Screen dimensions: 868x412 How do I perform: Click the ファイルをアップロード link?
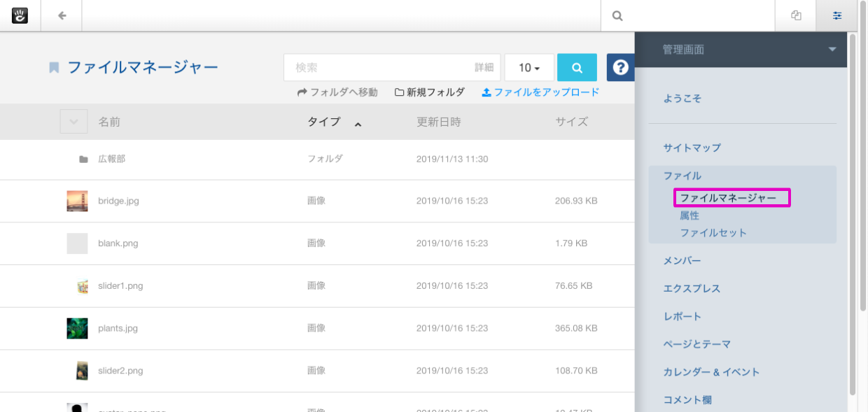tap(540, 92)
